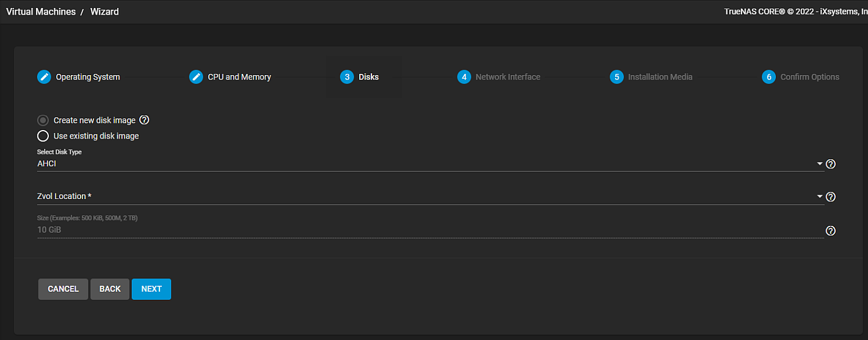868x340 pixels.
Task: Click the step 6 Confirm Options circle
Action: coord(768,77)
